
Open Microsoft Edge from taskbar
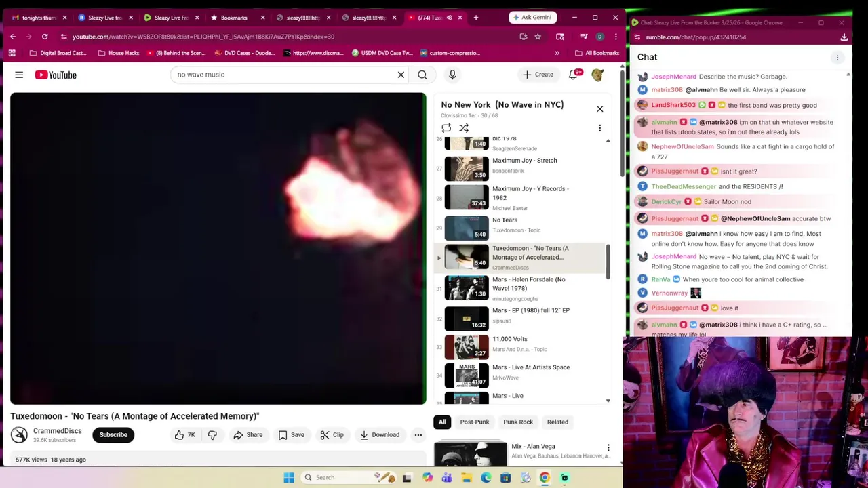486,478
